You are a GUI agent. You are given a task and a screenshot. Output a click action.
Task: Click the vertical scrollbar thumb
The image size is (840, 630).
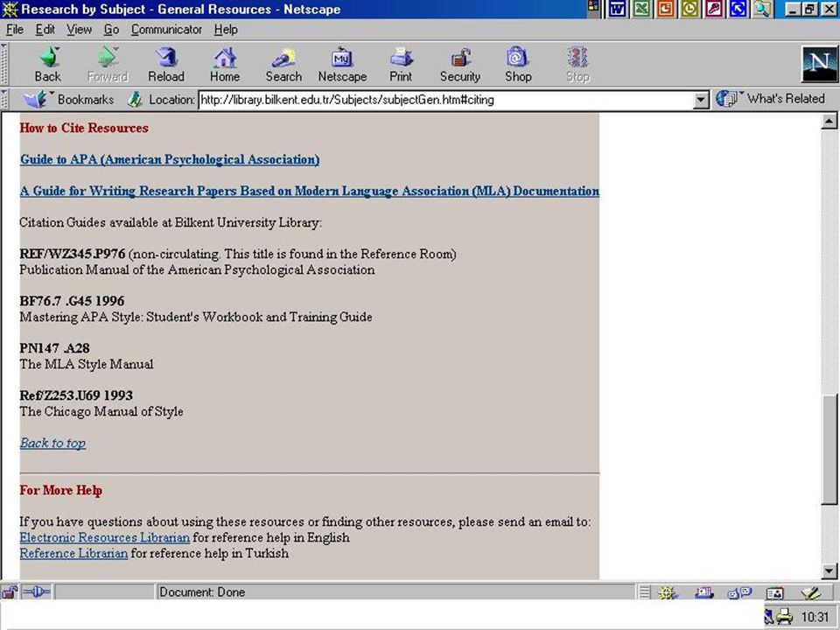829,449
